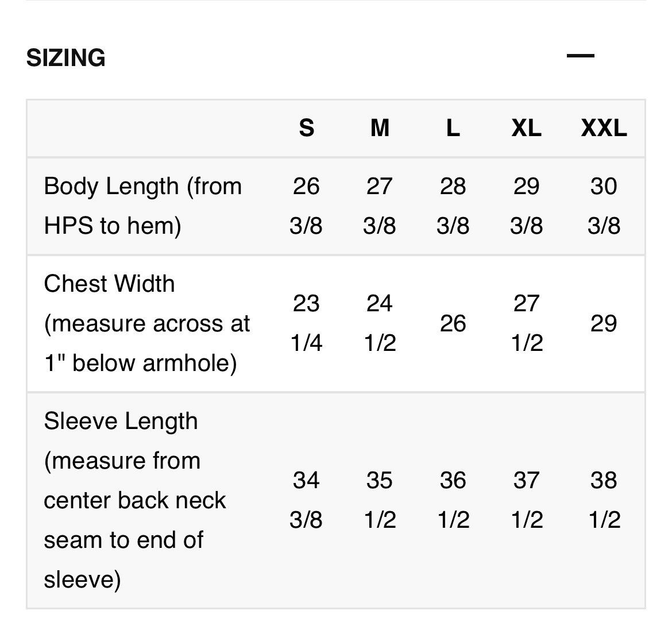Viewport: 672px width, 626px height.
Task: Click sleeve length 38 1/2 for size XXL
Action: [x=604, y=500]
